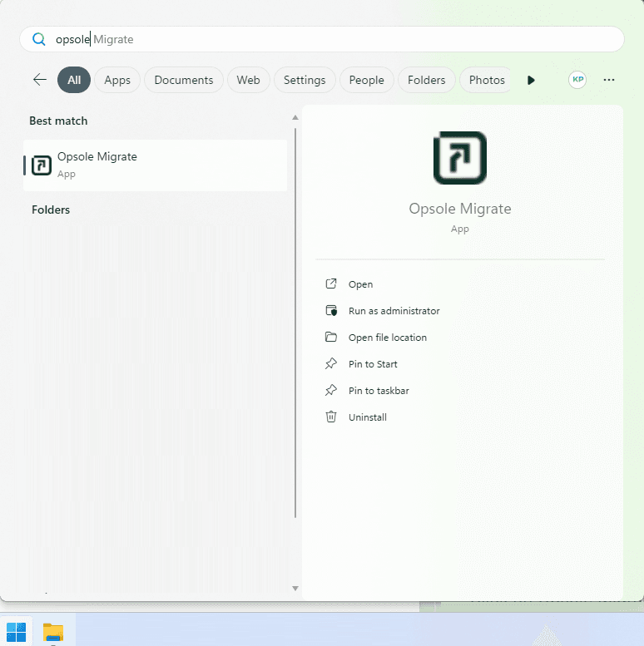
Task: Go back with the left arrow
Action: tap(40, 80)
